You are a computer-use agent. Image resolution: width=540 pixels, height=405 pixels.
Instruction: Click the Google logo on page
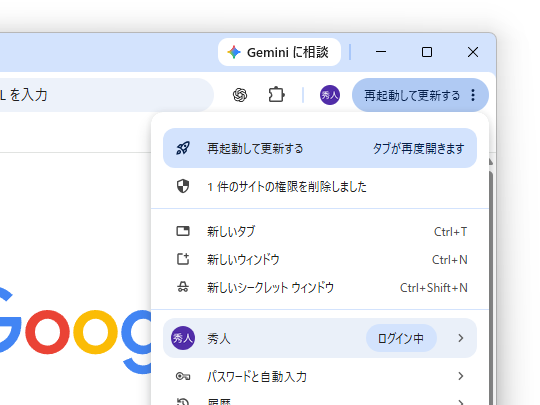click(75, 331)
